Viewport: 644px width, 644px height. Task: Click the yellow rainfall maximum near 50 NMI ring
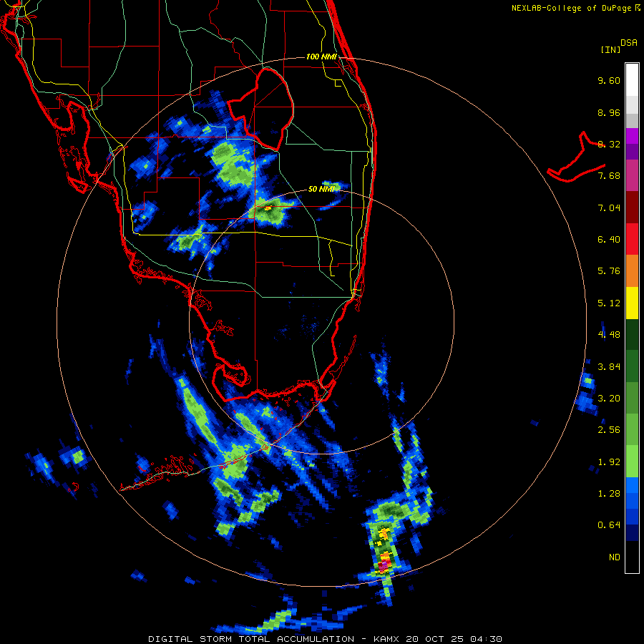coord(268,208)
